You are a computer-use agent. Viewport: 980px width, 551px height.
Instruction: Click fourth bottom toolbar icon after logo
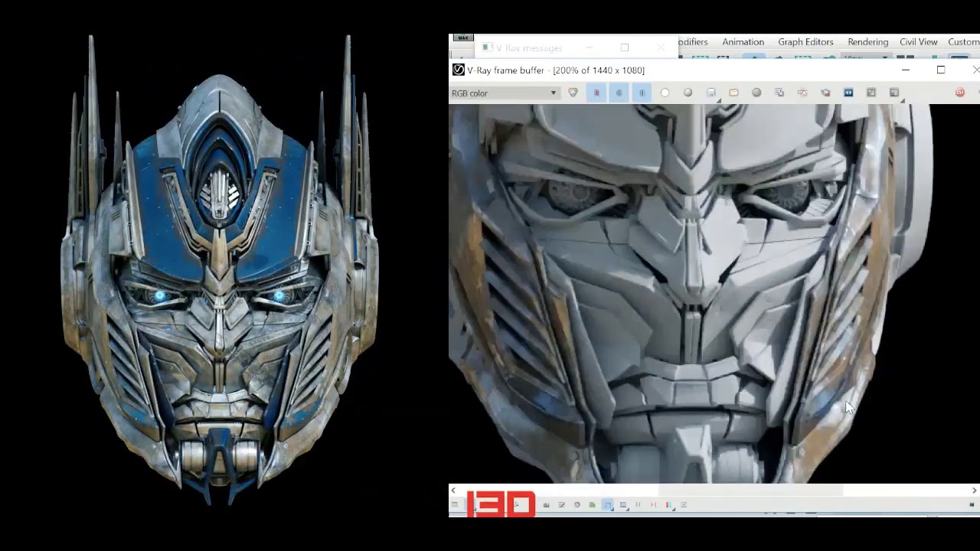pyautogui.click(x=546, y=505)
